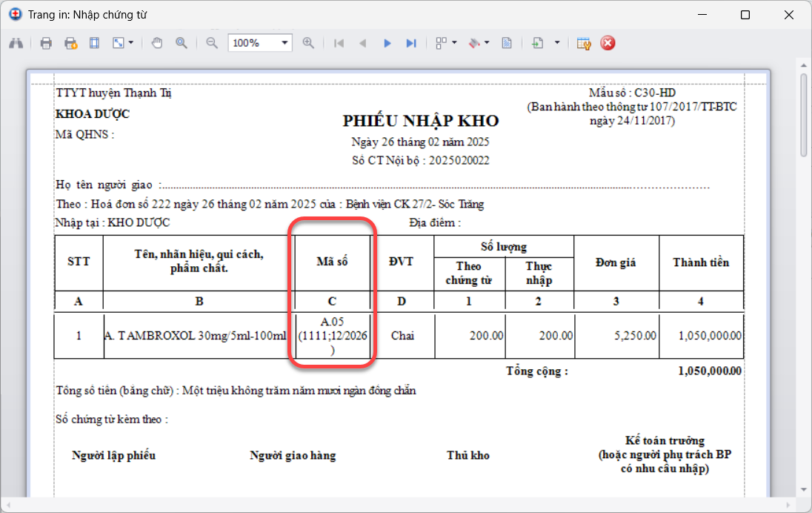
Task: Click the 'Chai' unit cell
Action: pos(402,336)
